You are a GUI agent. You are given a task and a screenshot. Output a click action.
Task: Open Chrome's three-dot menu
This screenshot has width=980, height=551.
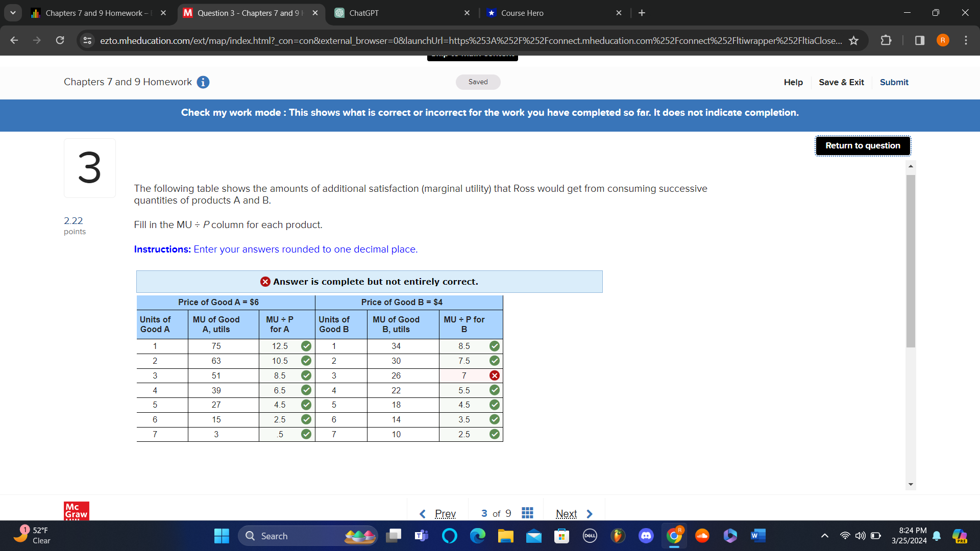point(966,40)
